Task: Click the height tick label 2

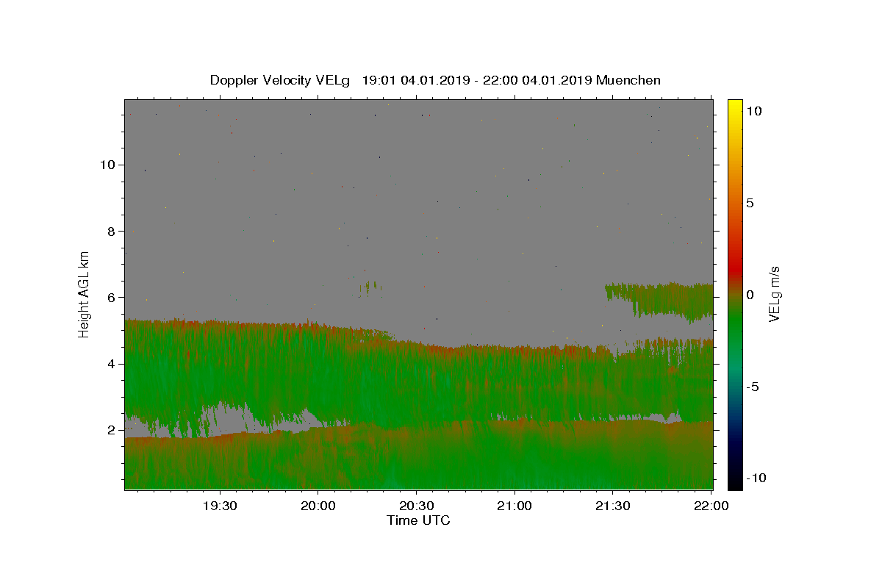Action: (112, 430)
